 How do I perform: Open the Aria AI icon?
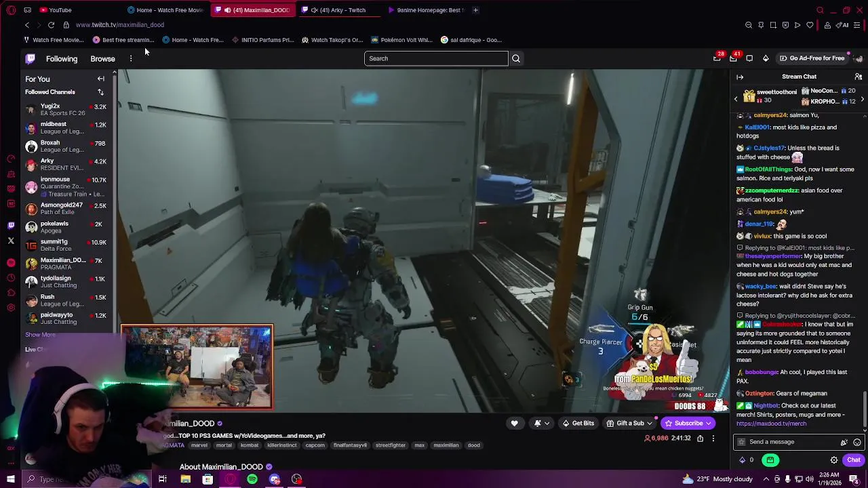(843, 25)
